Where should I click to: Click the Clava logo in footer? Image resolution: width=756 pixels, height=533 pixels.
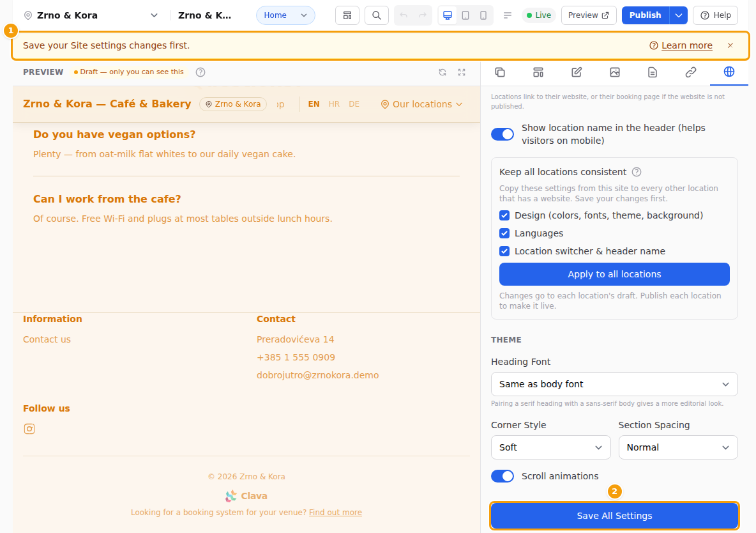click(246, 496)
